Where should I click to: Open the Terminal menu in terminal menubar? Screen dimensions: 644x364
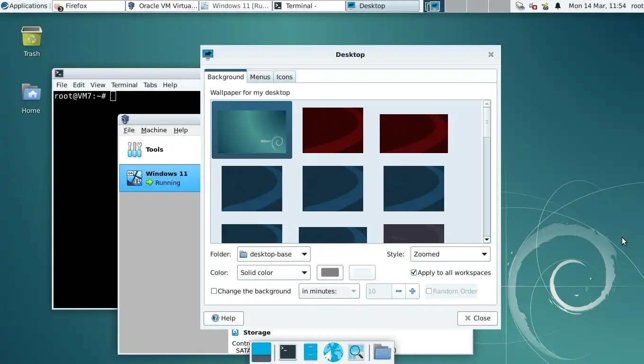tap(124, 85)
